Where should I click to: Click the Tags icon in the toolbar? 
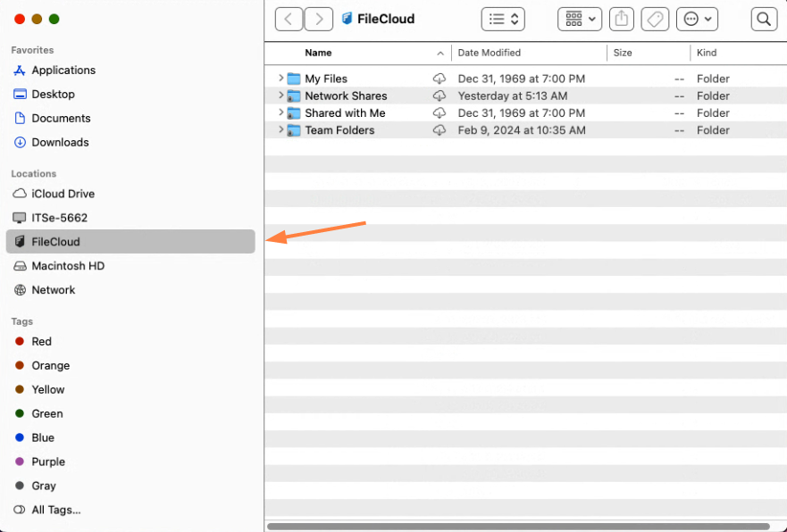click(x=654, y=18)
